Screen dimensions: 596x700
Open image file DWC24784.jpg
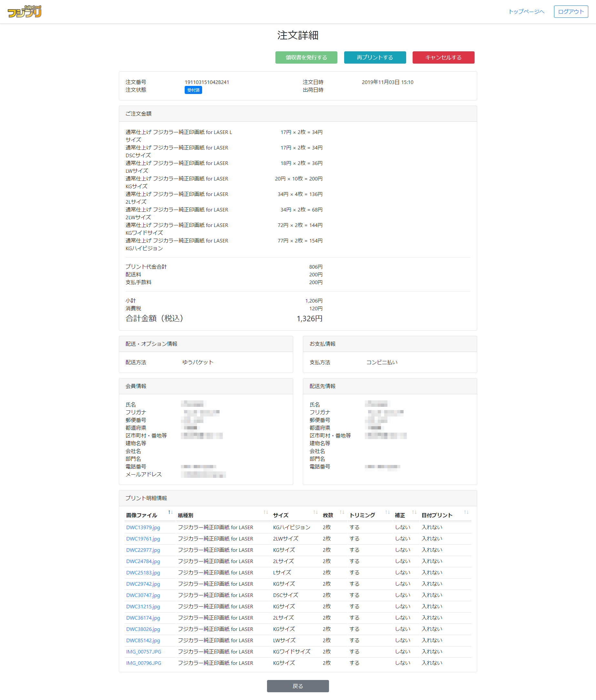pos(143,561)
